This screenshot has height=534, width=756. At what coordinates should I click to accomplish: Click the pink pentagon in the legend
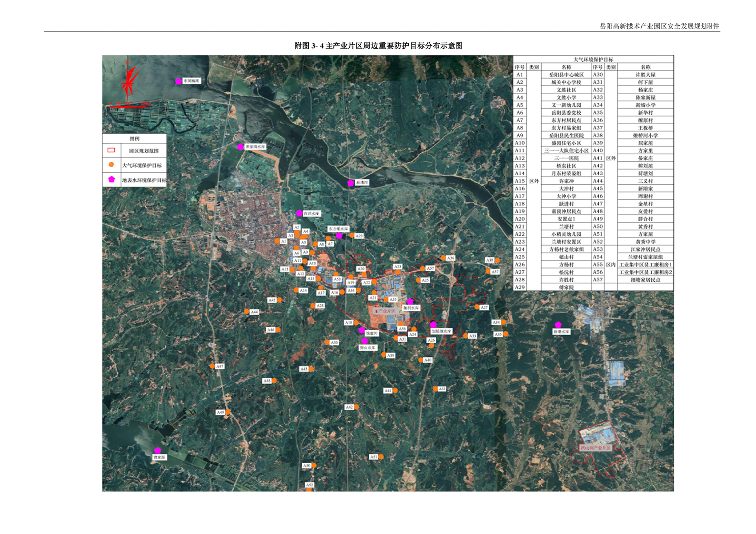point(111,179)
